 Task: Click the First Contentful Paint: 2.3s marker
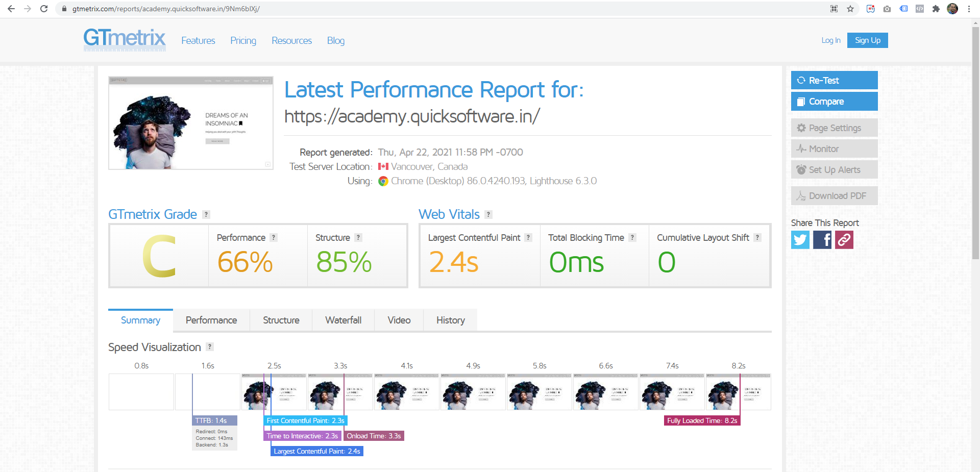point(305,420)
